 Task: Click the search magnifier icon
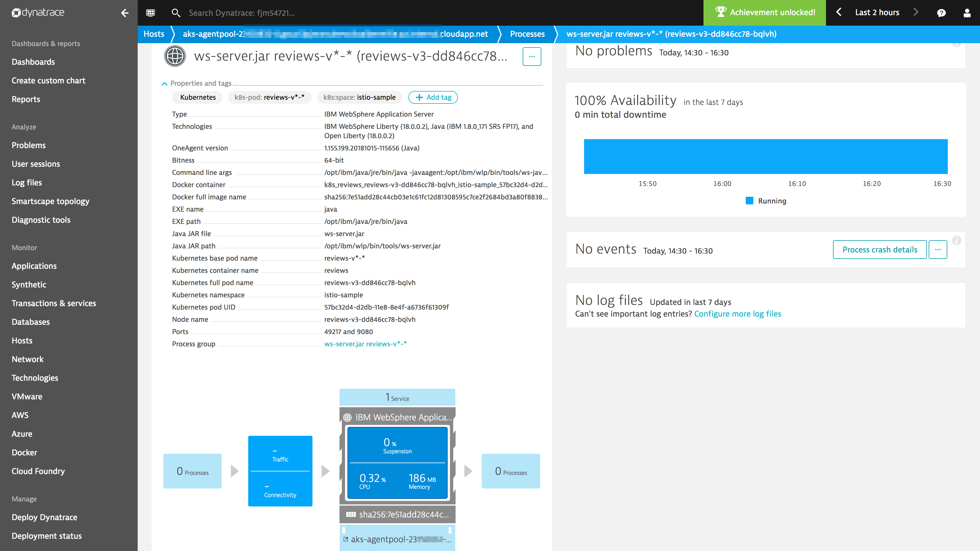pyautogui.click(x=176, y=13)
